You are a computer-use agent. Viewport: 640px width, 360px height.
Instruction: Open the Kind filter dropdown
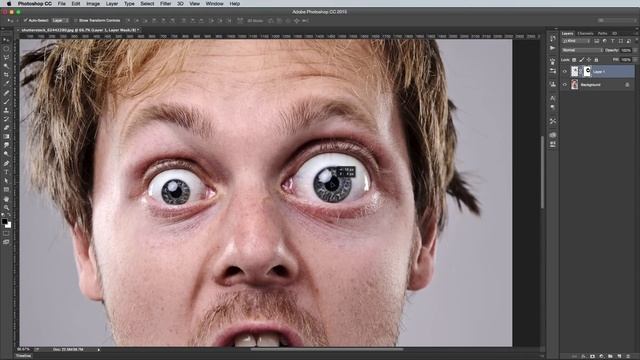[576, 41]
